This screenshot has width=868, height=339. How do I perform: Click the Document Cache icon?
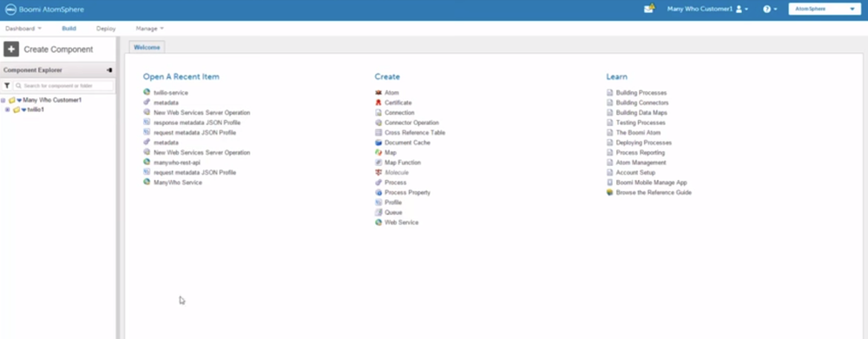click(x=378, y=143)
